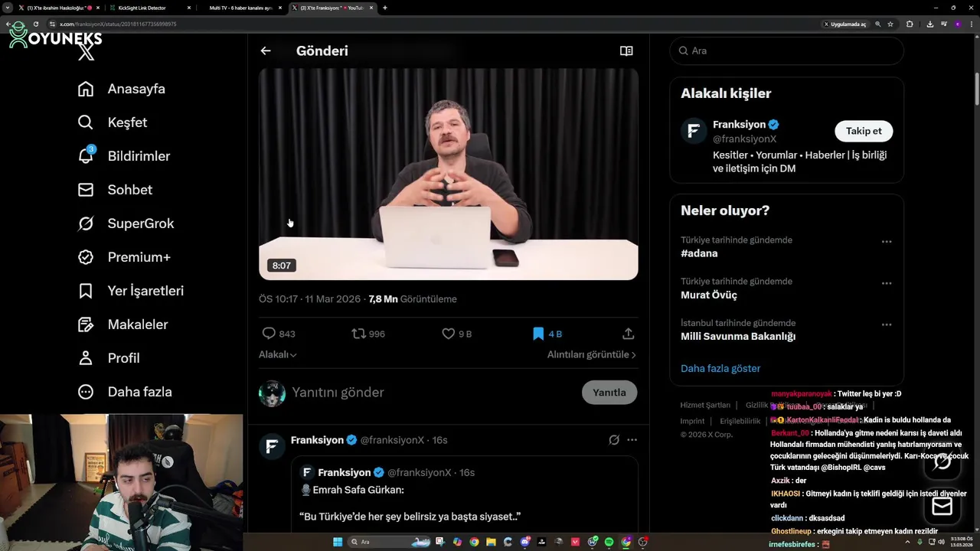Open Bildirimler notifications bell
The height and width of the screenshot is (551, 980).
[x=123, y=156]
